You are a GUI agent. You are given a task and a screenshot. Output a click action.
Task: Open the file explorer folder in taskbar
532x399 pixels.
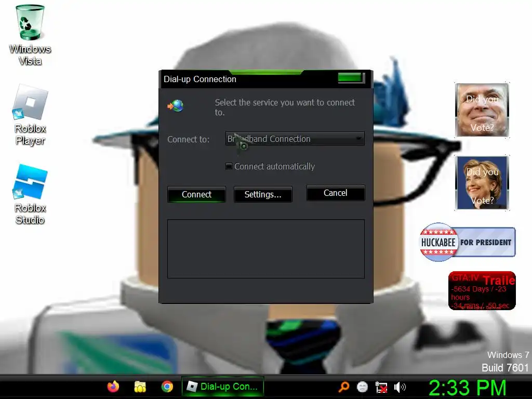[x=140, y=387]
